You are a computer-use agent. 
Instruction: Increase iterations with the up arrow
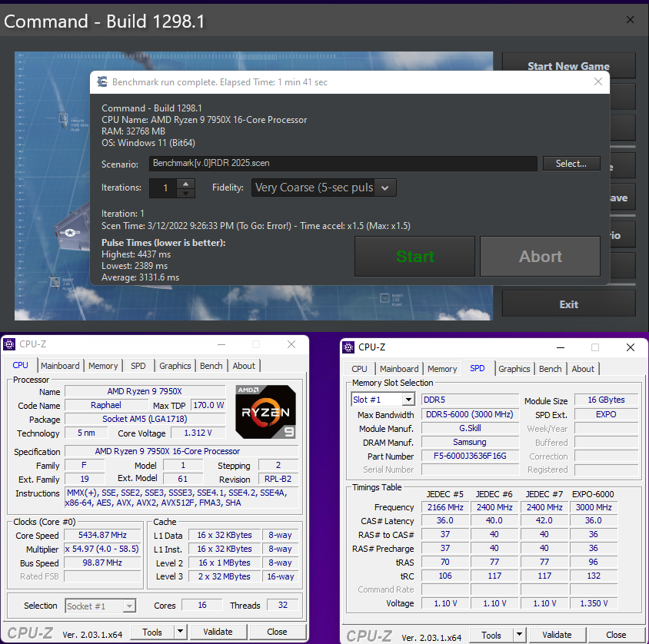186,184
